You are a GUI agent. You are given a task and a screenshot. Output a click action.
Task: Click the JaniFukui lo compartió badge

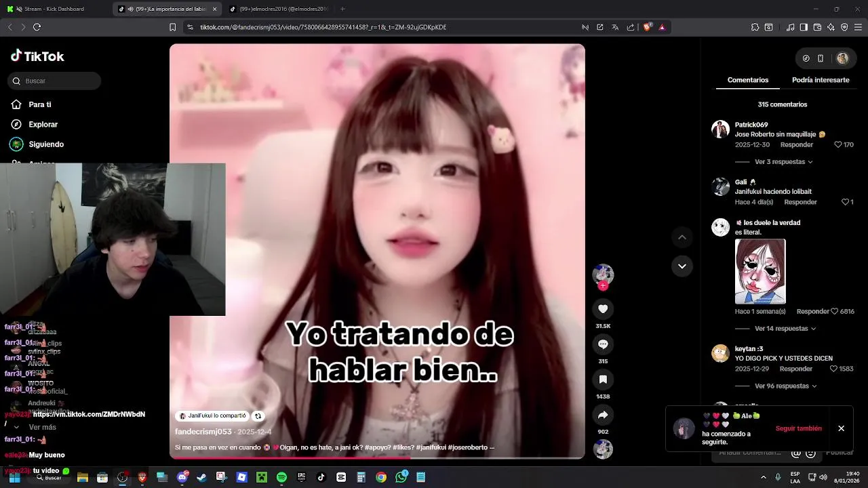[213, 415]
